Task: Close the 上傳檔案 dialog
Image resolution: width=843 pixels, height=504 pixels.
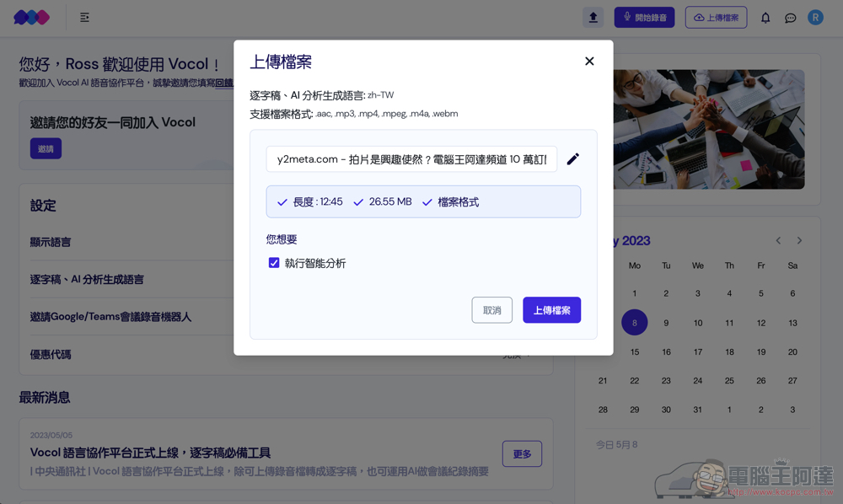Action: point(589,62)
